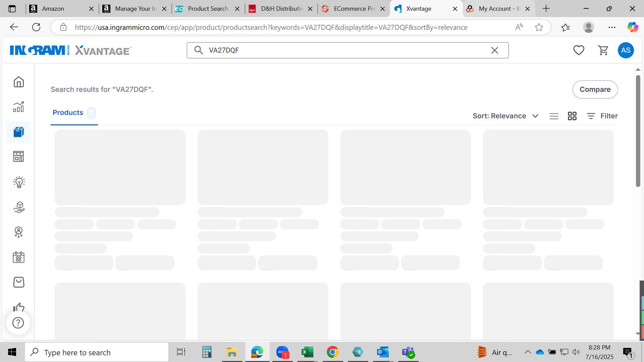Go back in browser history

[14, 27]
